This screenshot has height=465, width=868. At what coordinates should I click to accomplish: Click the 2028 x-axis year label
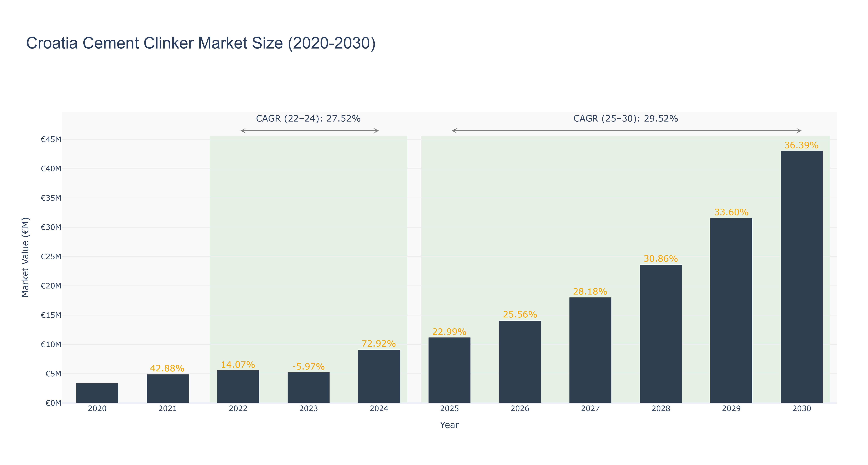point(661,409)
